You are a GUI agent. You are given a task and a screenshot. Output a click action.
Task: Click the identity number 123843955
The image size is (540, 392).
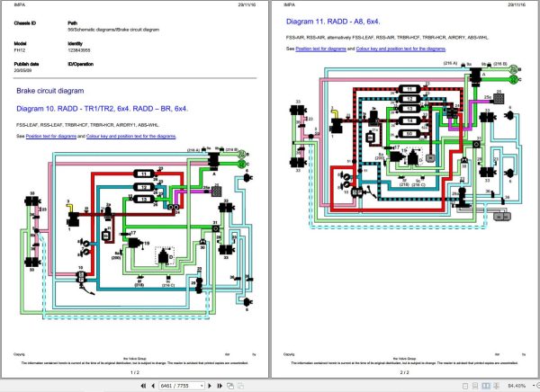tap(79, 50)
